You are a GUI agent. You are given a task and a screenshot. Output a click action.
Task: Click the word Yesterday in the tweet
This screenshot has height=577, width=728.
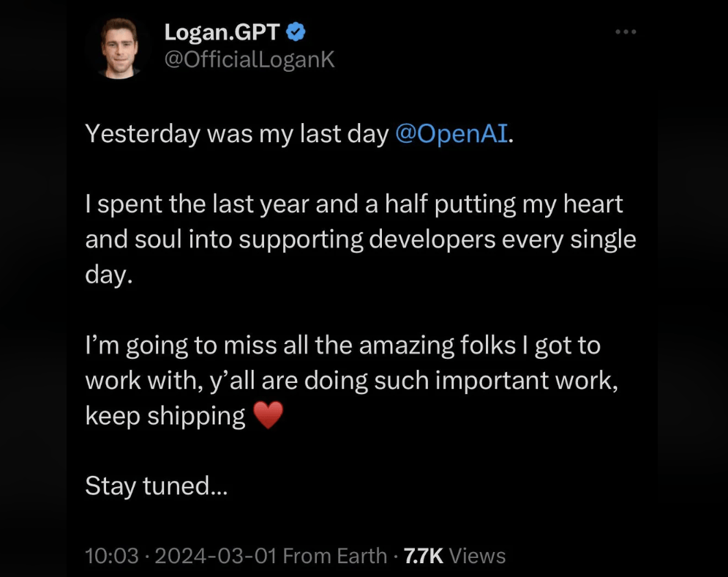point(143,134)
